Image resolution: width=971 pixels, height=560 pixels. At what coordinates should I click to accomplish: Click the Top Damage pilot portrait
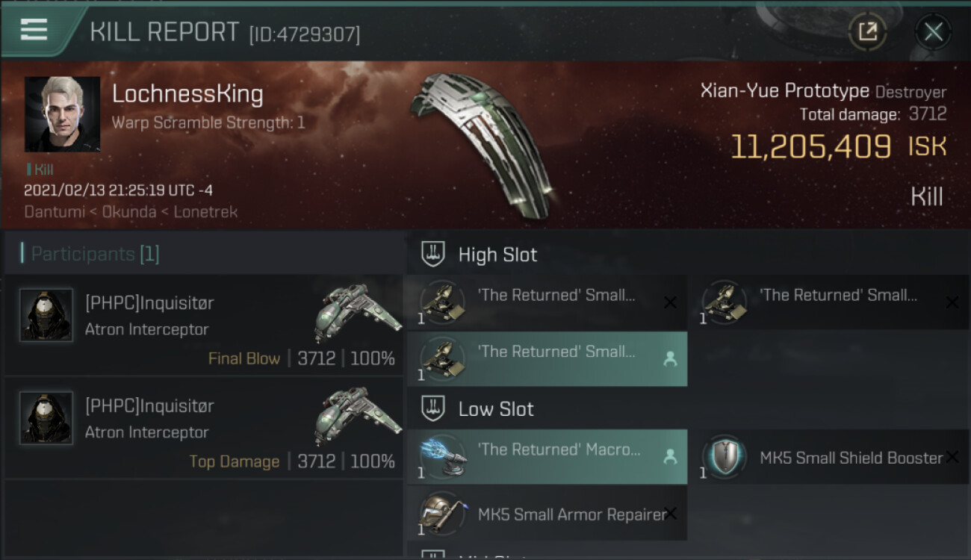point(46,418)
